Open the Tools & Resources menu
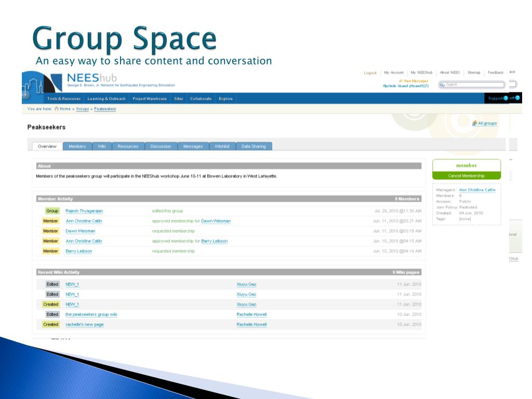The width and height of the screenshot is (532, 399). [64, 99]
